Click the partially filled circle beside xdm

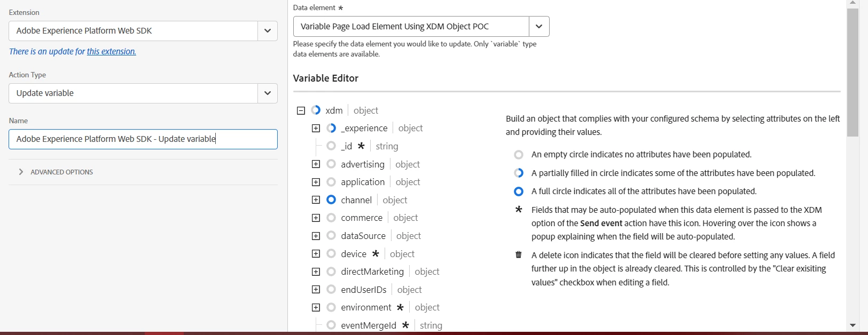(x=316, y=110)
